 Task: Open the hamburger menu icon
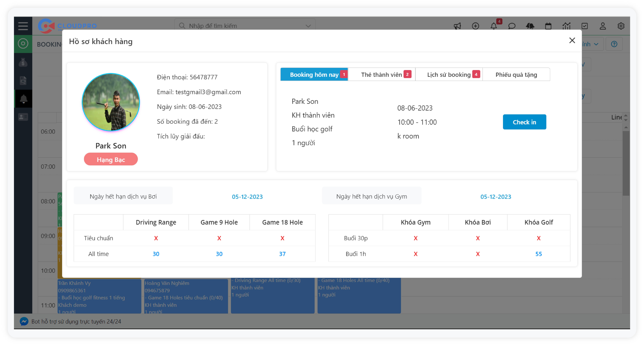coord(23,26)
